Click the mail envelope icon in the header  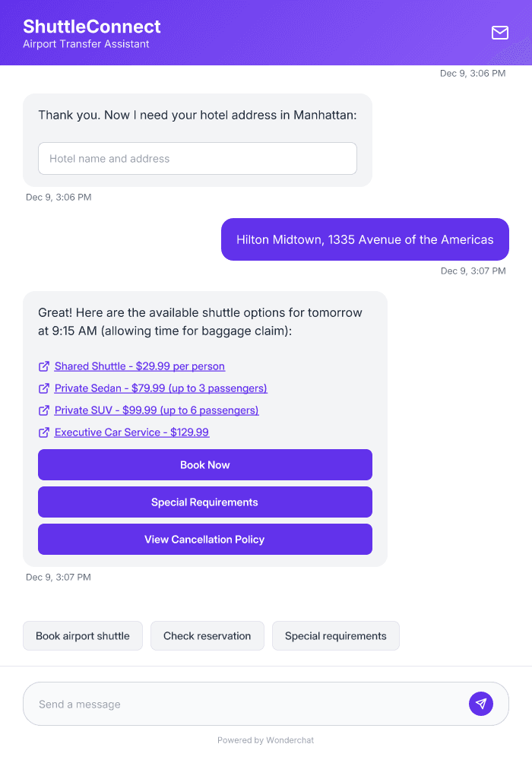pos(499,33)
